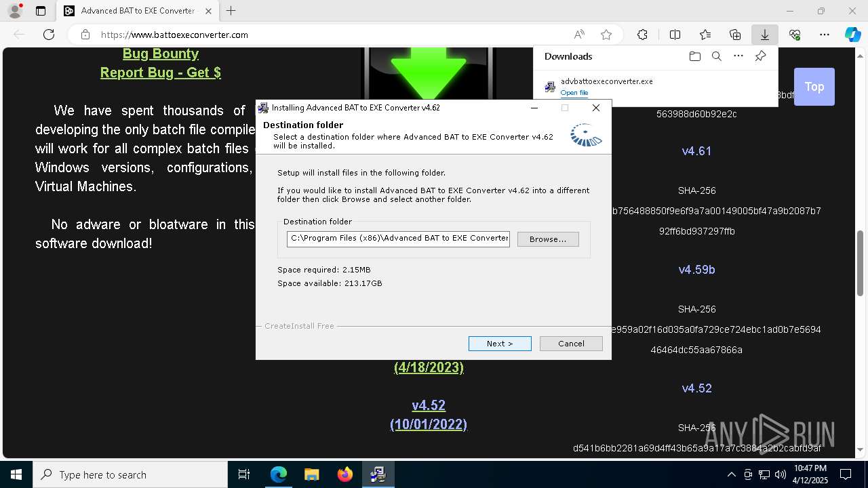This screenshot has width=868, height=488.
Task: Toggle Split screen icon in Edge
Action: coord(675,35)
